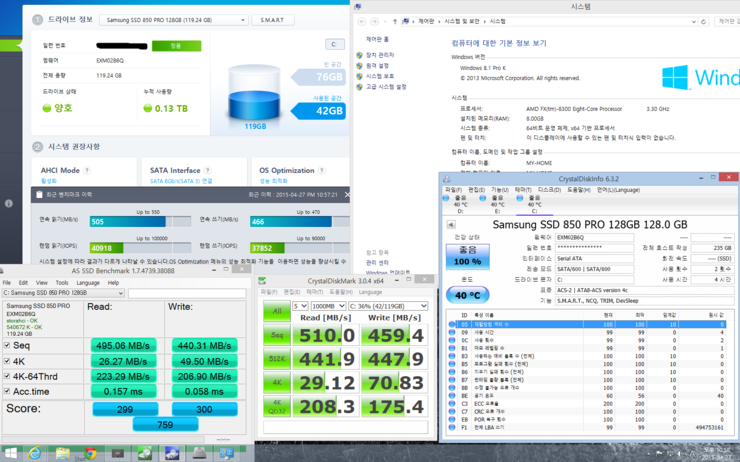740x462 pixels.
Task: Click the 512K button in CrystalDiskMark
Action: pyautogui.click(x=277, y=359)
